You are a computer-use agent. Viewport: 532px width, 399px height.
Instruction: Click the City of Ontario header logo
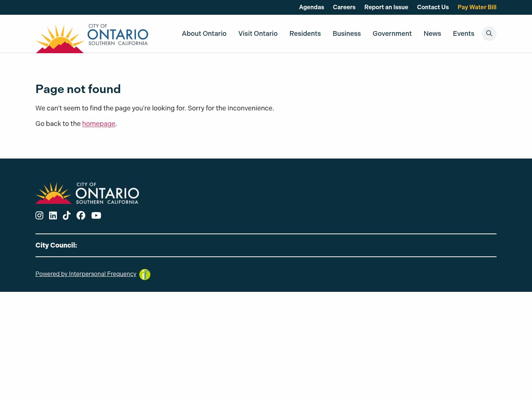click(x=92, y=38)
